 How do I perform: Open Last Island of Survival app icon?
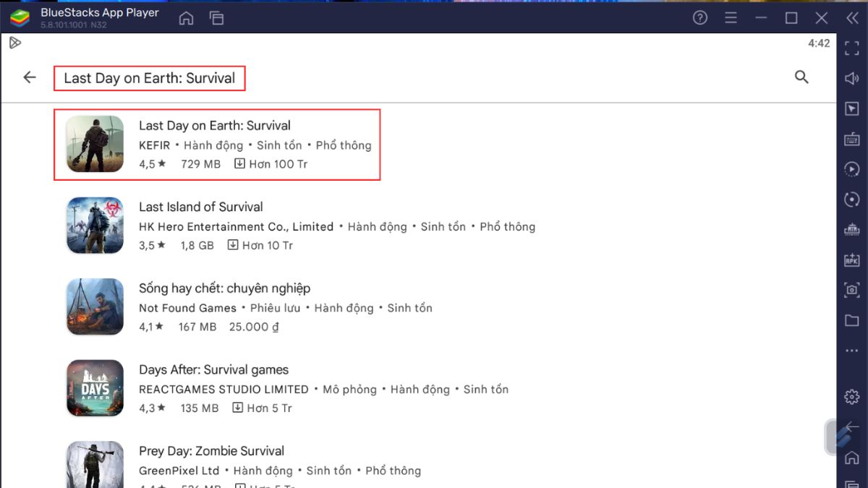(95, 226)
